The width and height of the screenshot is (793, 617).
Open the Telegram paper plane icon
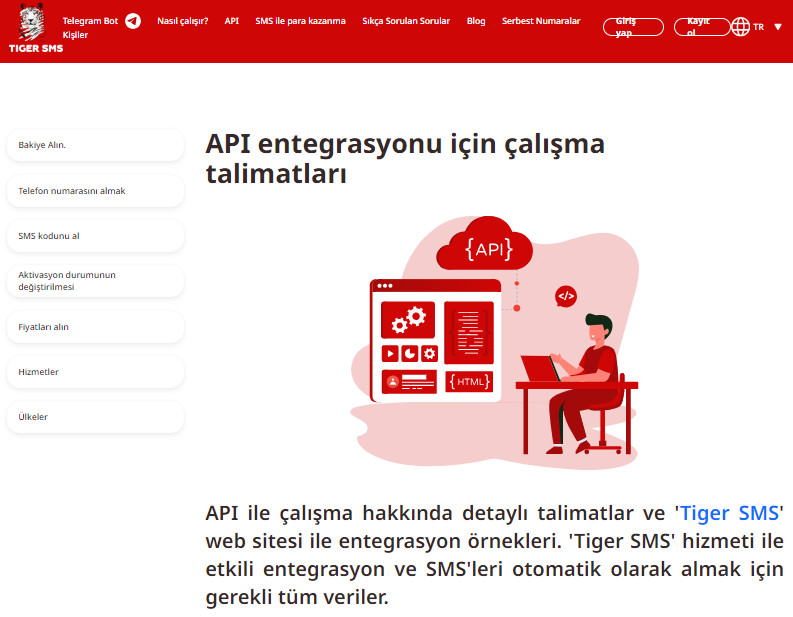click(x=133, y=21)
